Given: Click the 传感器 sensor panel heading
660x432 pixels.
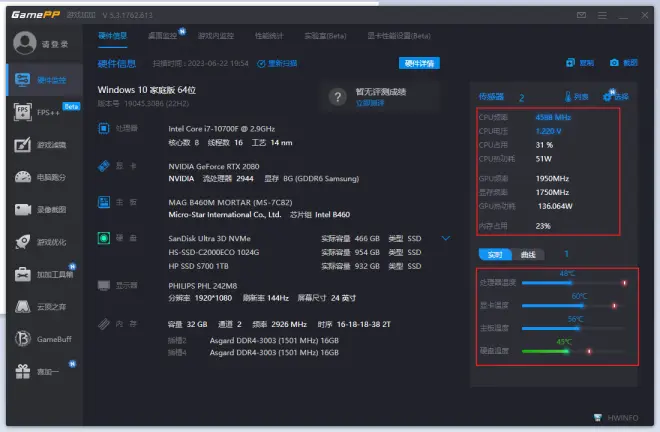Looking at the screenshot, I should click(x=491, y=97).
